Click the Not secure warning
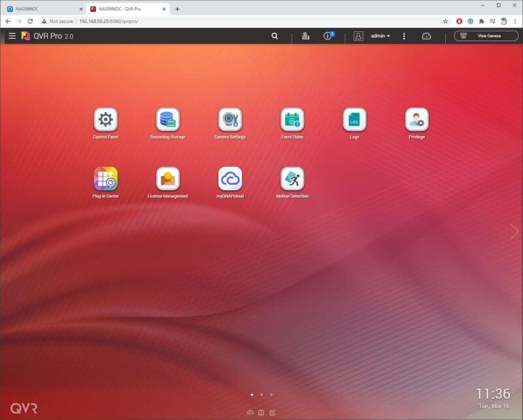 pyautogui.click(x=58, y=21)
